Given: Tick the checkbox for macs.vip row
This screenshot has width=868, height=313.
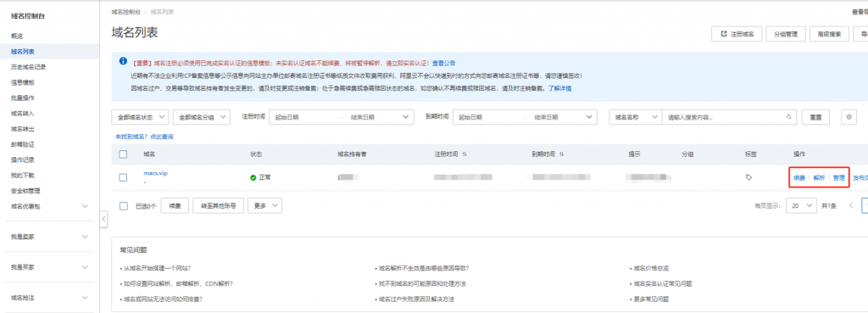Looking at the screenshot, I should pos(123,177).
